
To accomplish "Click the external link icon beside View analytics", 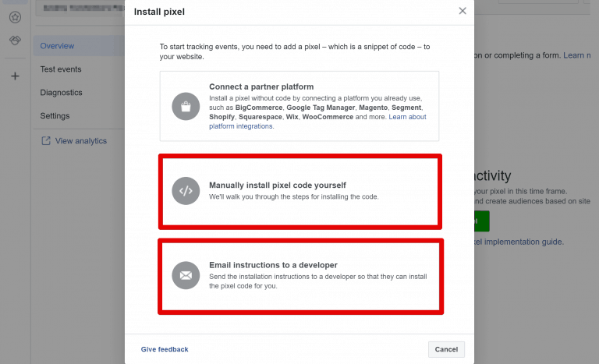I will pos(45,141).
